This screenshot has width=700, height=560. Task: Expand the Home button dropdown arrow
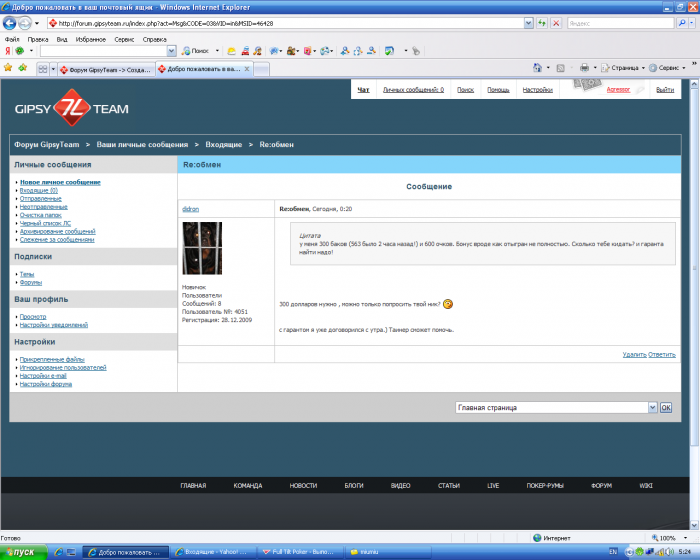[x=548, y=68]
